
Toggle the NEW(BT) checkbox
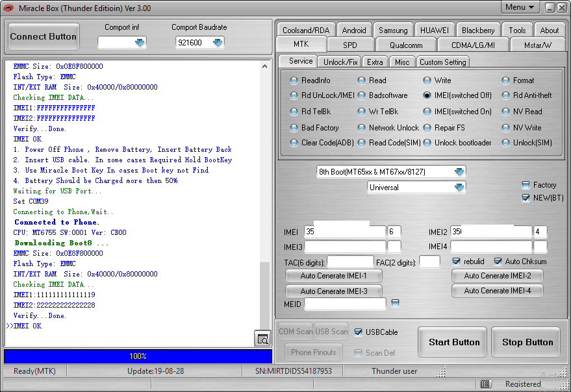[x=526, y=198]
